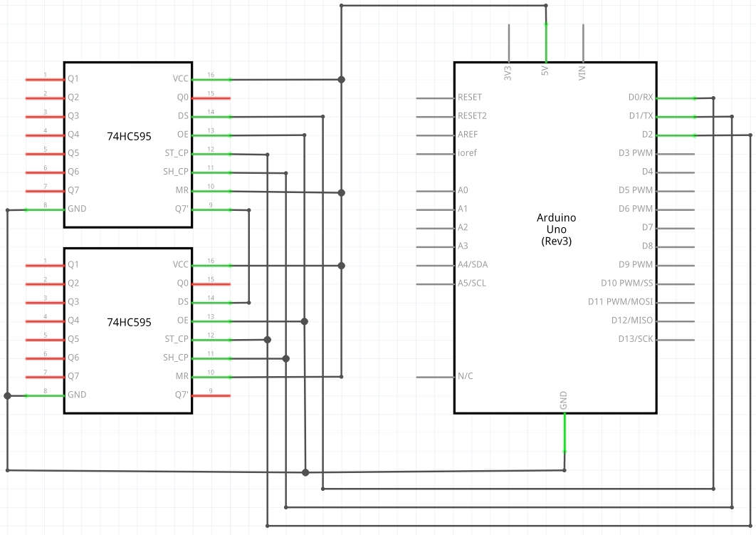Click VCC label on the upper 74HC595
756x535 pixels.
click(x=181, y=78)
